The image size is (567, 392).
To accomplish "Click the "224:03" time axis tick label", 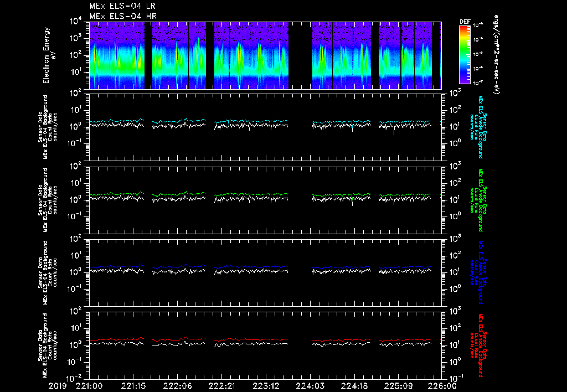I will pos(310,386).
